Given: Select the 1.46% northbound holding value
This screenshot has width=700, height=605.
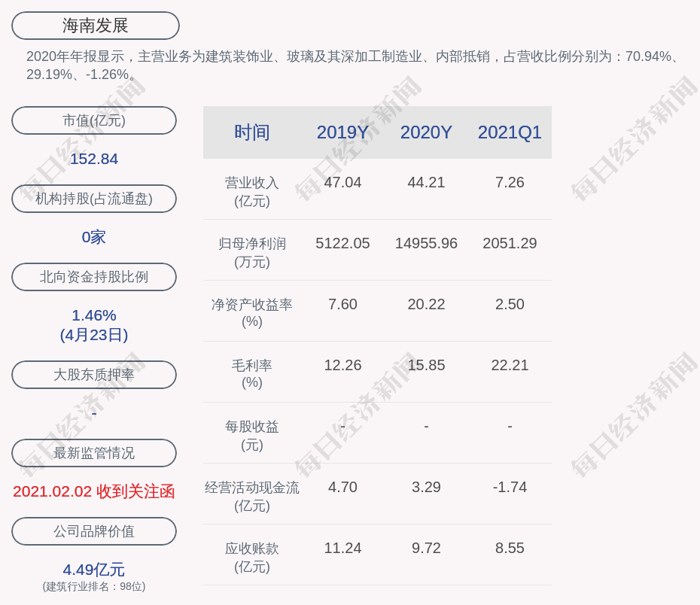Looking at the screenshot, I should click(94, 315).
